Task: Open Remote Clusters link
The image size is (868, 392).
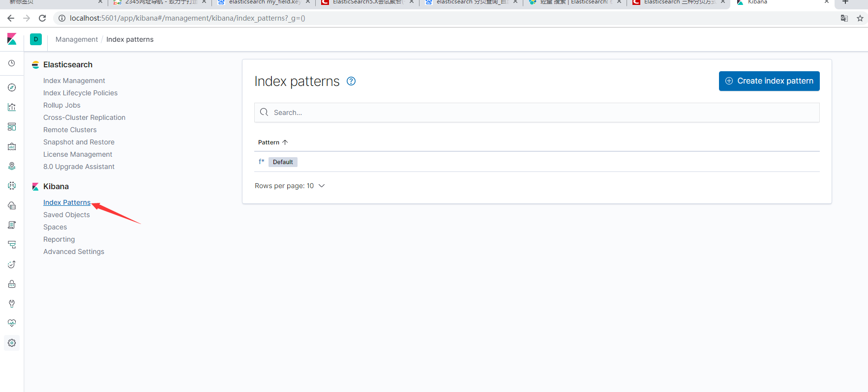Action: [x=70, y=130]
